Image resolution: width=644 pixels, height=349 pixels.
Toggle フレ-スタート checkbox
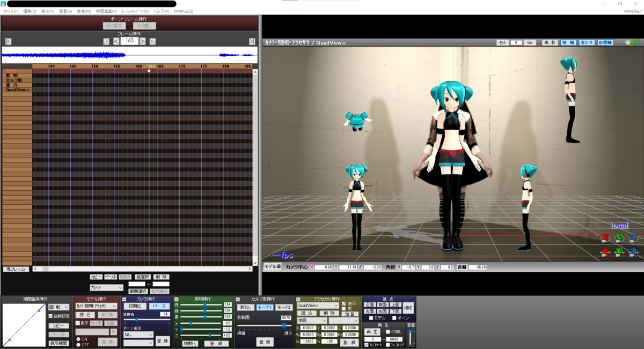367,345
